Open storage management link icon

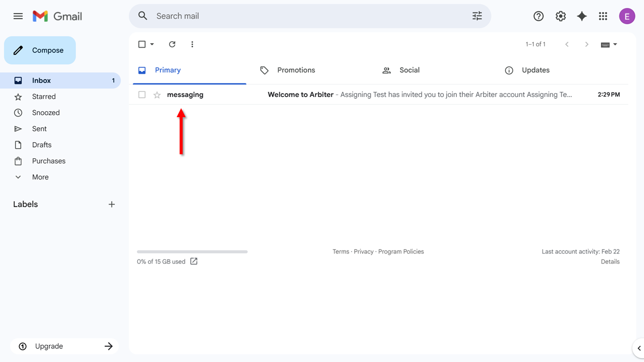point(194,261)
